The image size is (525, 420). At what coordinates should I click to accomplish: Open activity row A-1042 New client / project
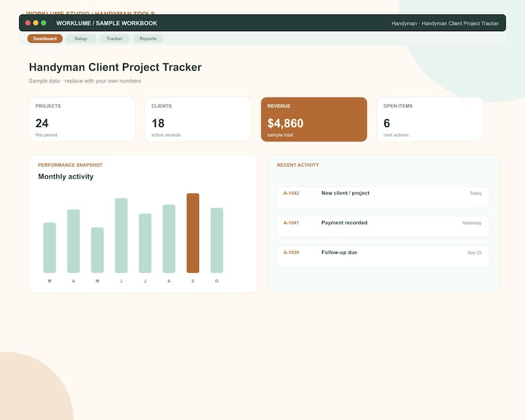click(x=383, y=197)
